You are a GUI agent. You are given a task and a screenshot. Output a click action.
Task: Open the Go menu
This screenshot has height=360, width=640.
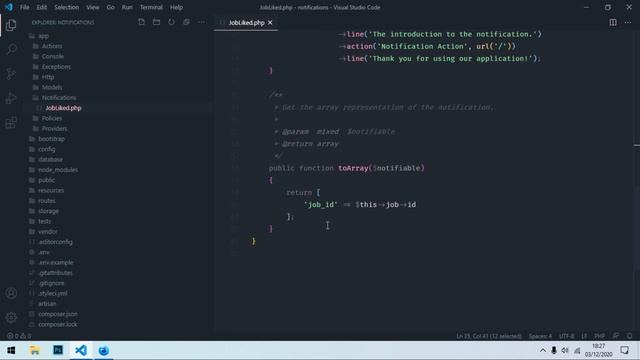point(110,7)
